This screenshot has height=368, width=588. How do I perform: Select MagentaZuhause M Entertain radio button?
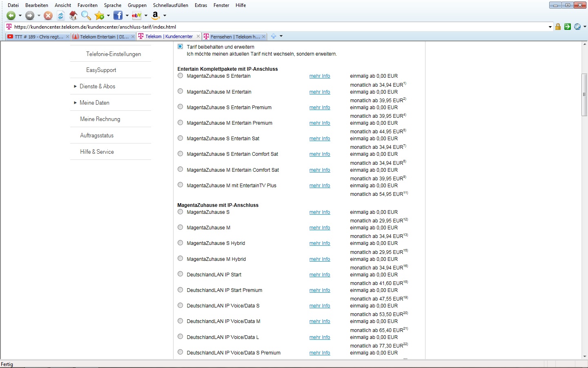[180, 91]
